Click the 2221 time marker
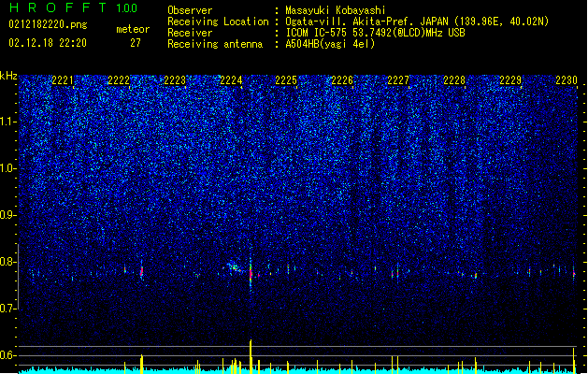 pos(63,80)
